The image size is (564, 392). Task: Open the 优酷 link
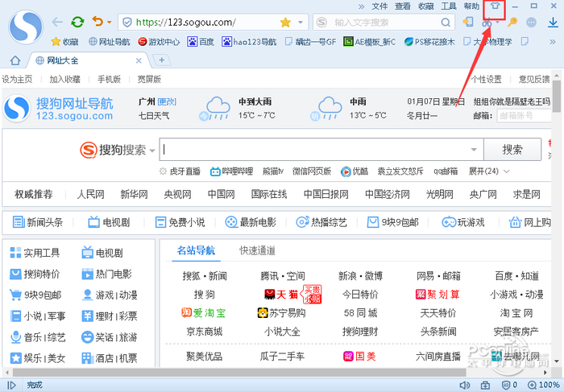point(355,171)
